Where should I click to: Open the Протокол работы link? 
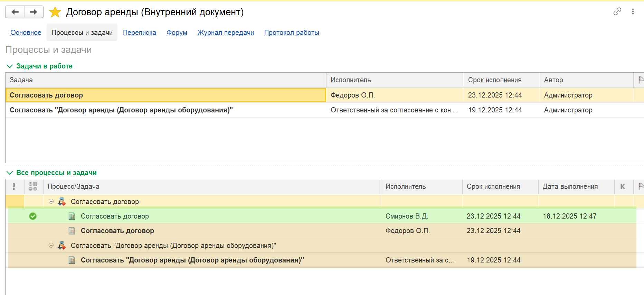point(292,33)
